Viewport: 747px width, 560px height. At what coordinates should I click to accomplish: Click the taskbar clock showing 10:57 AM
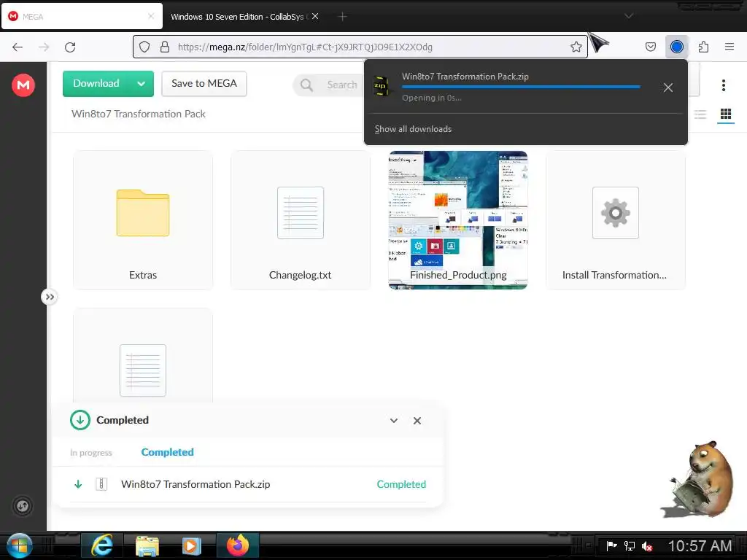point(700,545)
